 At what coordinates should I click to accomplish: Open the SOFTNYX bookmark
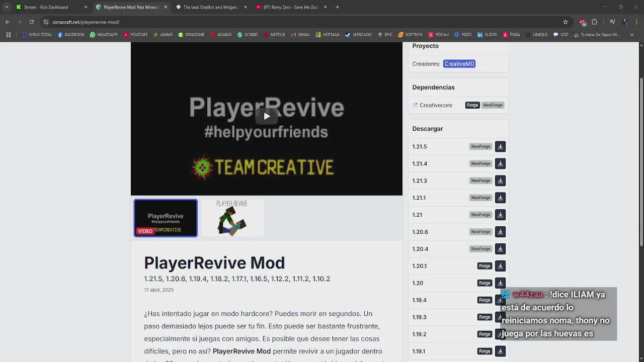pos(411,35)
